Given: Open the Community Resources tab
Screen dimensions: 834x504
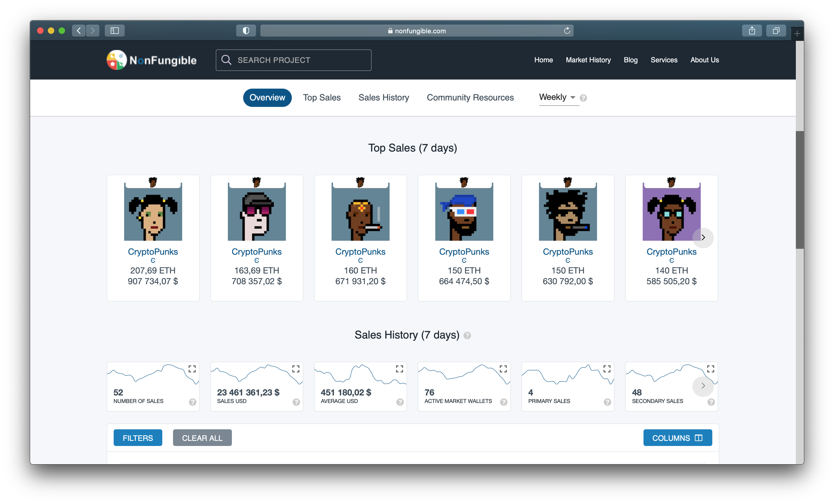Looking at the screenshot, I should click(470, 98).
